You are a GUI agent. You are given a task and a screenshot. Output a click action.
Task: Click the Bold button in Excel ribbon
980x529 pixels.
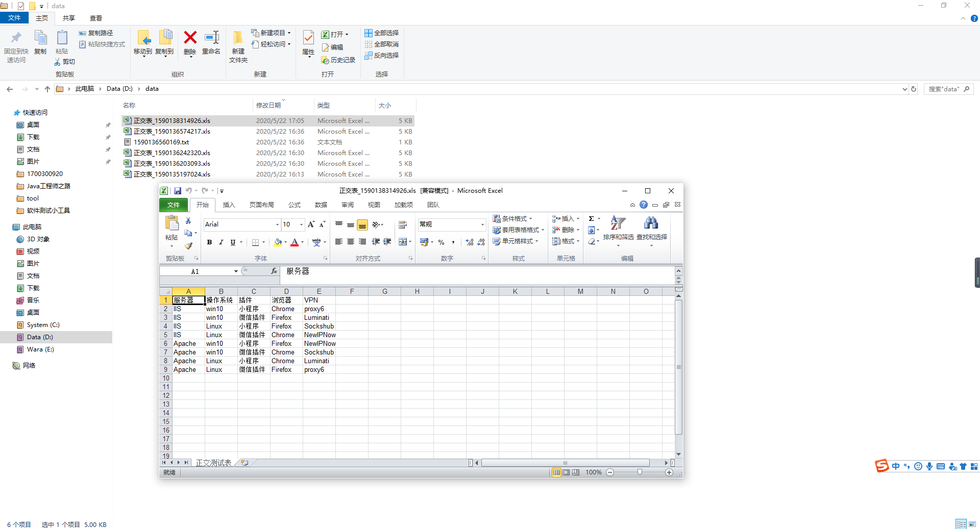pyautogui.click(x=209, y=242)
